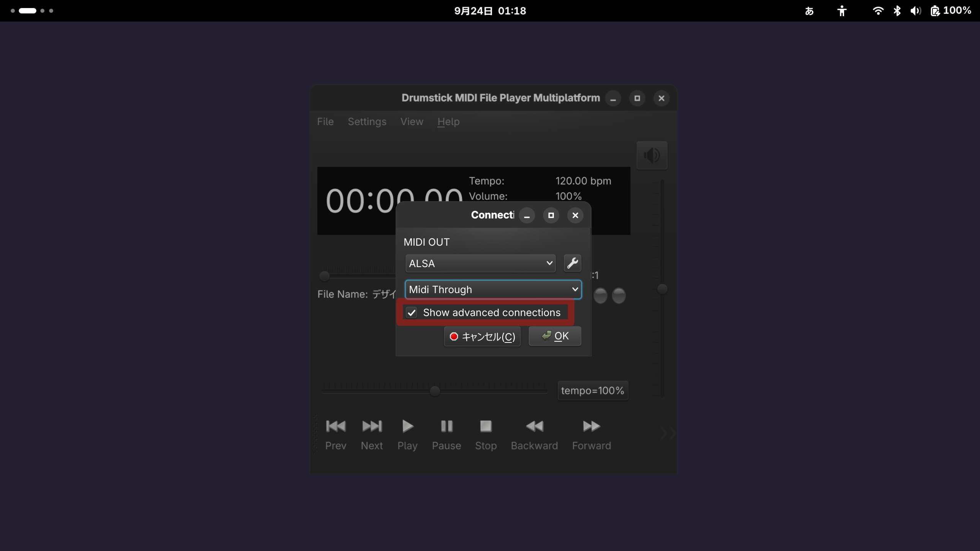Click the MIDI OUT label
The width and height of the screenshot is (980, 551).
tap(426, 242)
